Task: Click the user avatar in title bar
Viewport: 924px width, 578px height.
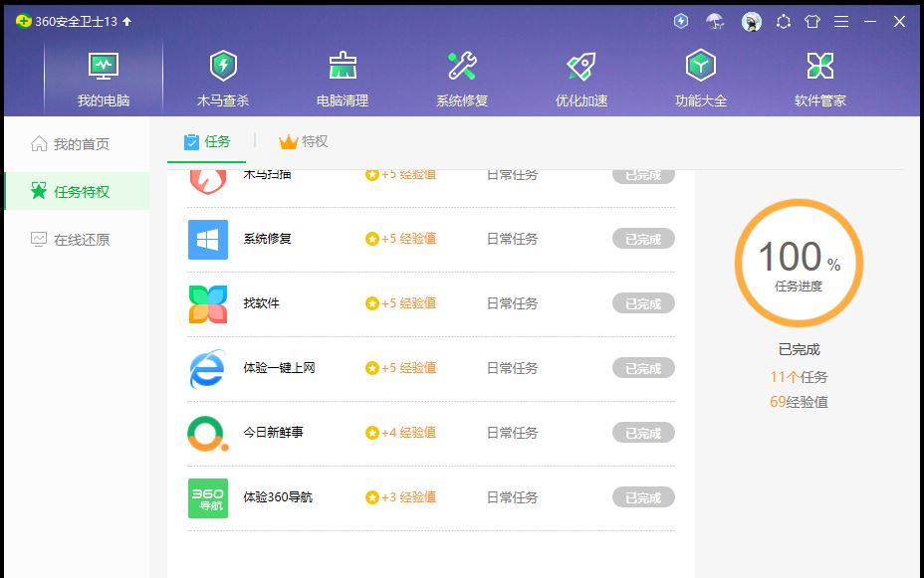Action: pos(752,21)
